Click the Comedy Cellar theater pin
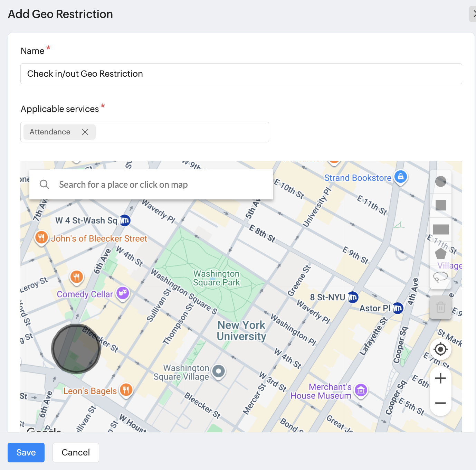This screenshot has height=470, width=476. click(122, 294)
